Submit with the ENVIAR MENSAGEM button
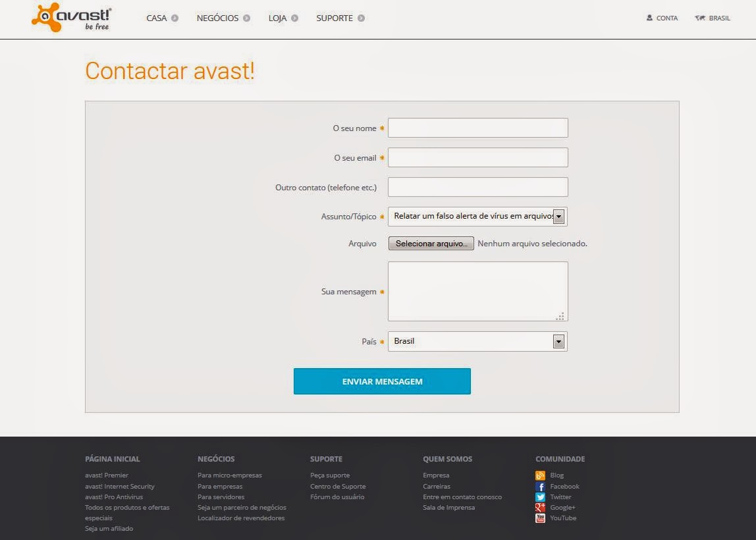 (x=382, y=381)
